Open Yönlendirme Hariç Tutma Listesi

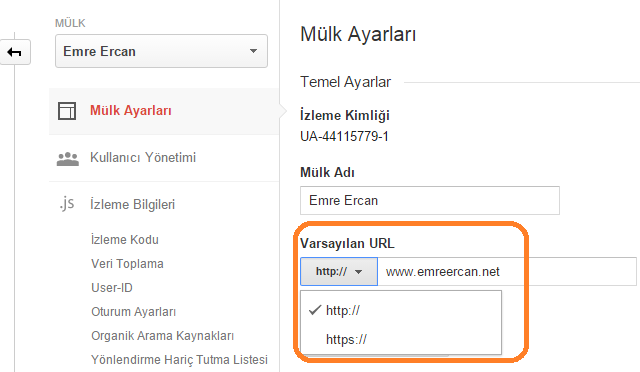[x=179, y=360]
